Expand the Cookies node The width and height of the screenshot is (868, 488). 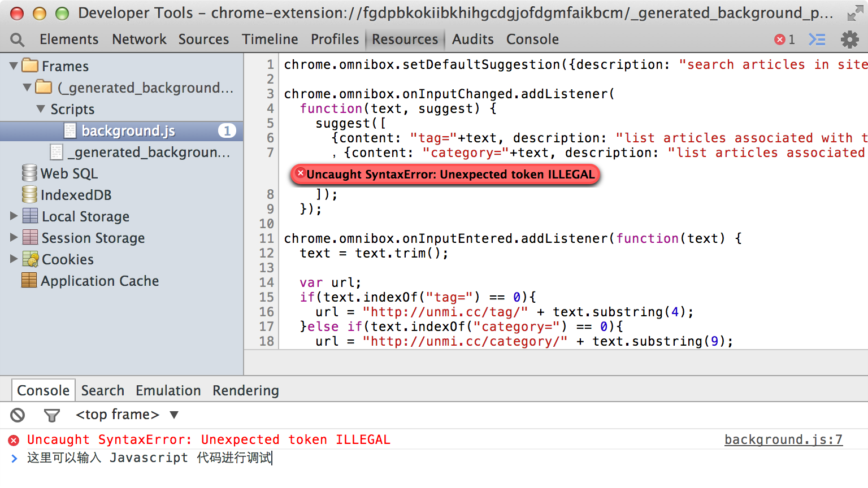pyautogui.click(x=14, y=259)
